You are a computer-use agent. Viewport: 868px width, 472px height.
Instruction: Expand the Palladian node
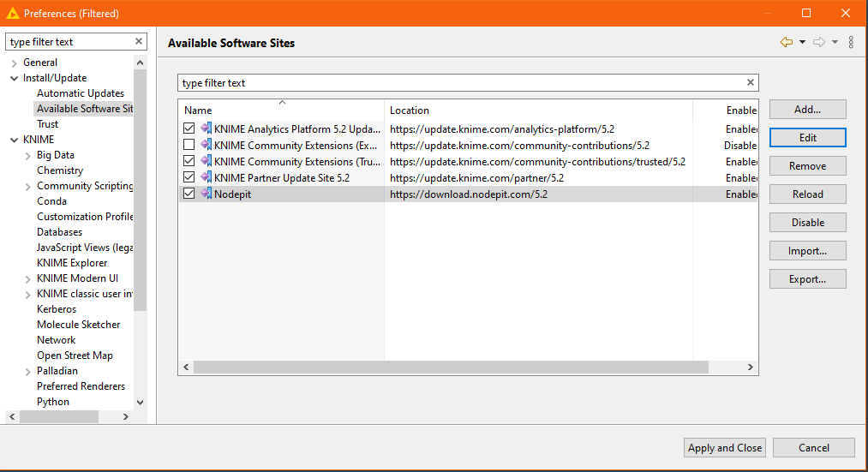tap(27, 372)
